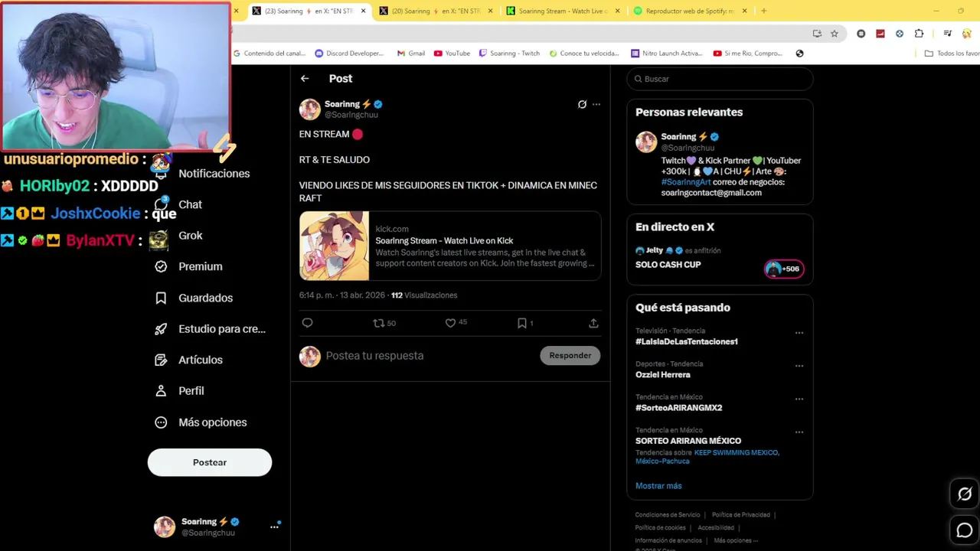Click Mostrar más under trends
The height and width of the screenshot is (551, 980).
point(658,486)
